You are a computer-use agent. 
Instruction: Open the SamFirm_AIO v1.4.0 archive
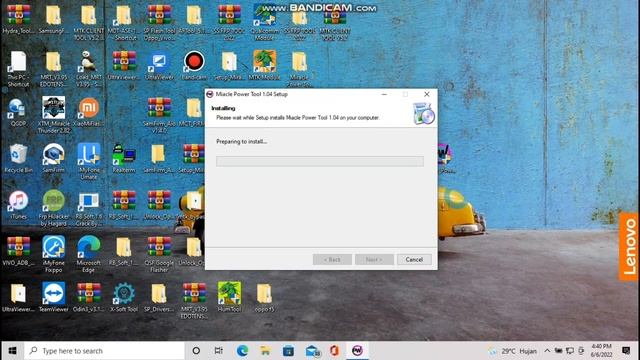[x=159, y=115]
